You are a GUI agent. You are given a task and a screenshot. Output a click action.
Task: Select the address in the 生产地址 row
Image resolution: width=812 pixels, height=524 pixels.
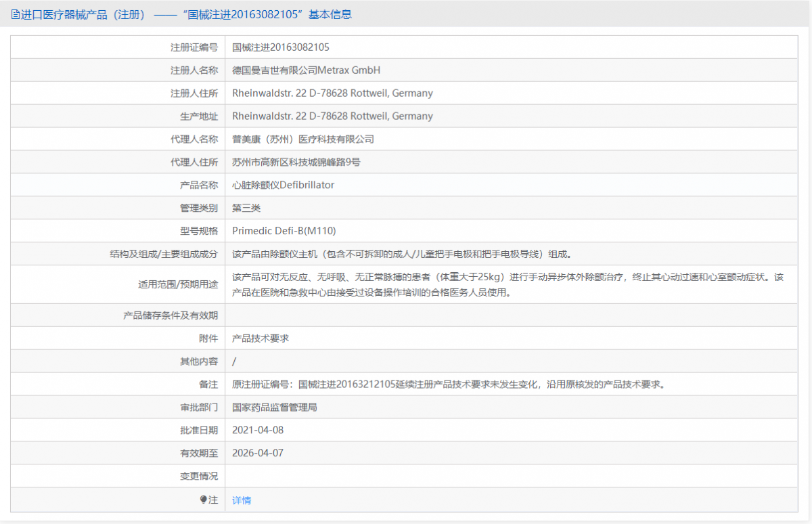click(x=332, y=116)
